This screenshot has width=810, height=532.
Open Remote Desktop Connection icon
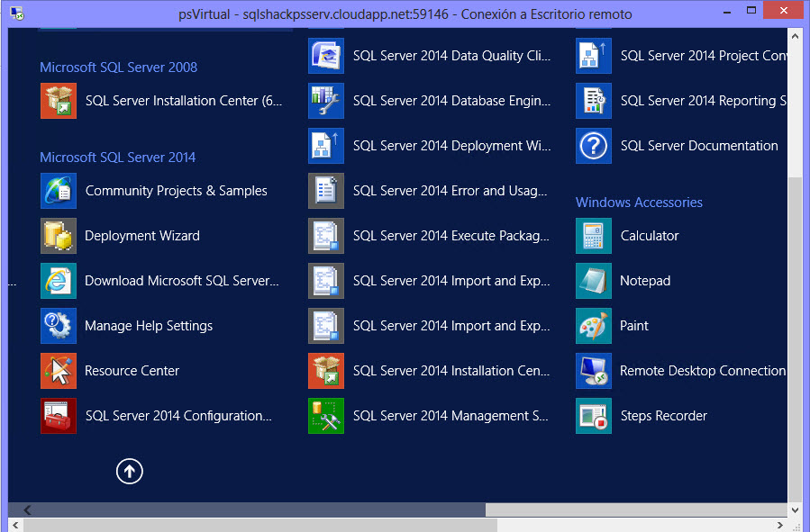[x=594, y=371]
